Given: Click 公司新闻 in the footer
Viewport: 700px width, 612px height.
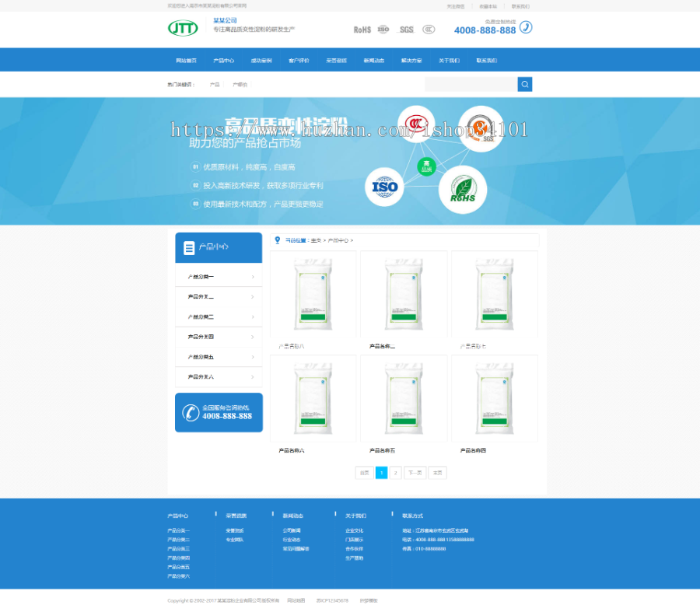Looking at the screenshot, I should [x=292, y=531].
